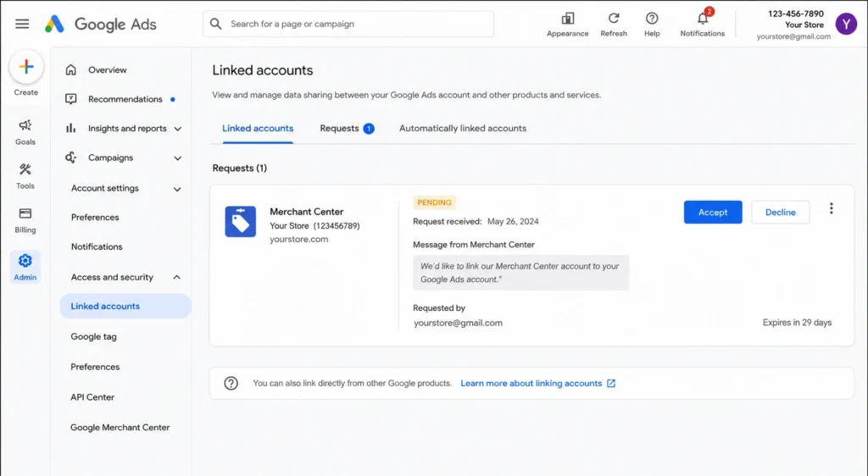Viewport: 868px width, 476px height.
Task: Open Google Merchant Center sidebar item
Action: (120, 428)
